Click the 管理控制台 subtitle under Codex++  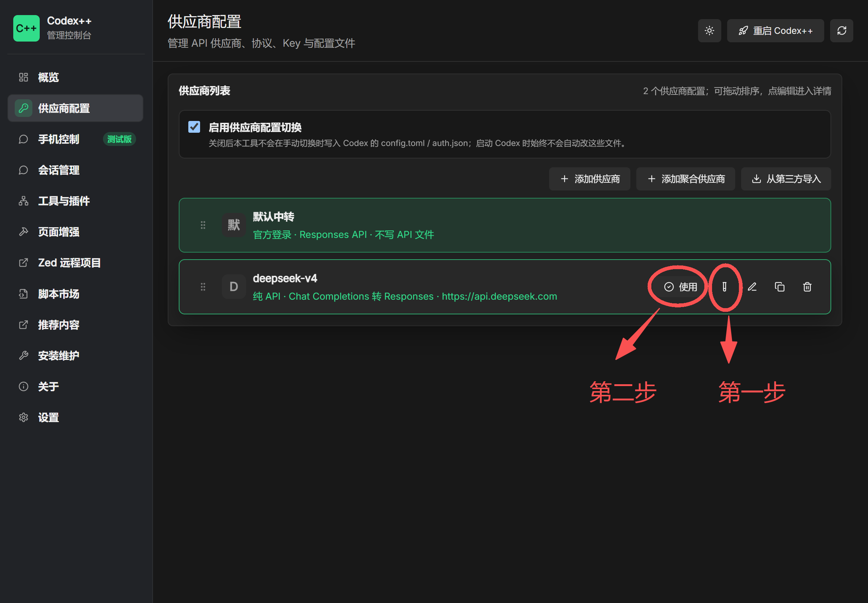(69, 35)
